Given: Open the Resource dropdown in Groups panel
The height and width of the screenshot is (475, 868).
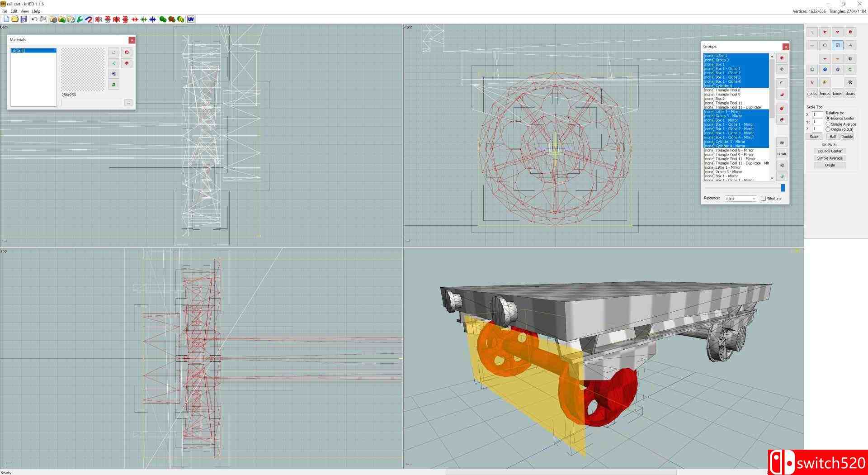Looking at the screenshot, I should 741,199.
